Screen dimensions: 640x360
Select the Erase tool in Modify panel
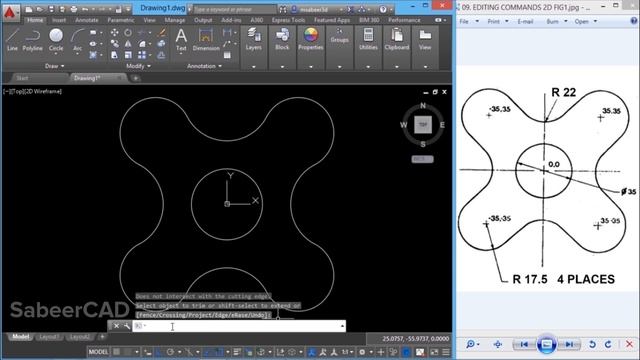pyautogui.click(x=162, y=33)
